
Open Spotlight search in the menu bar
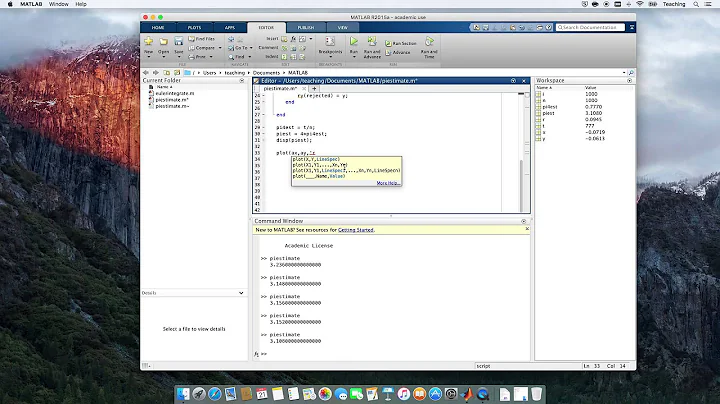tap(696, 4)
